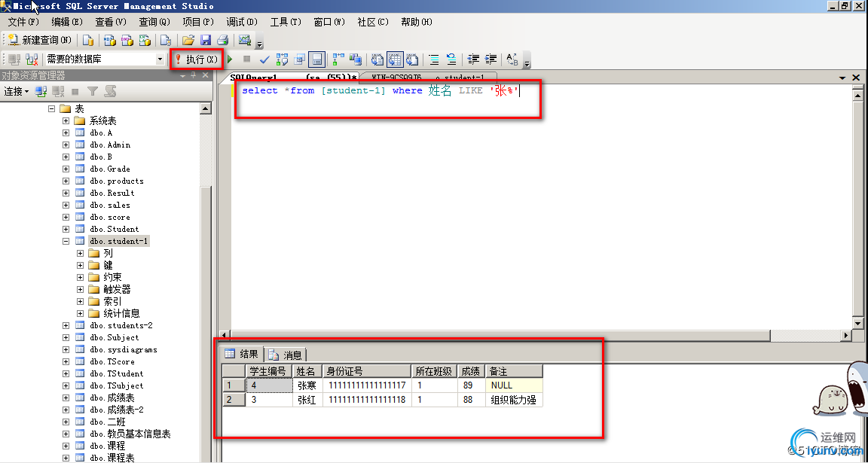
Task: Click the Execute (执行) button
Action: [197, 59]
